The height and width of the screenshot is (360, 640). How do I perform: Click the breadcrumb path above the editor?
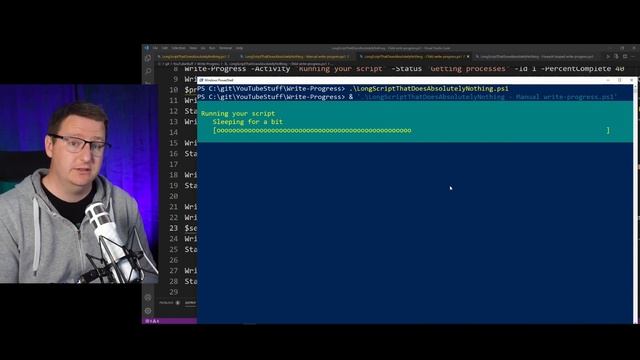[245, 64]
